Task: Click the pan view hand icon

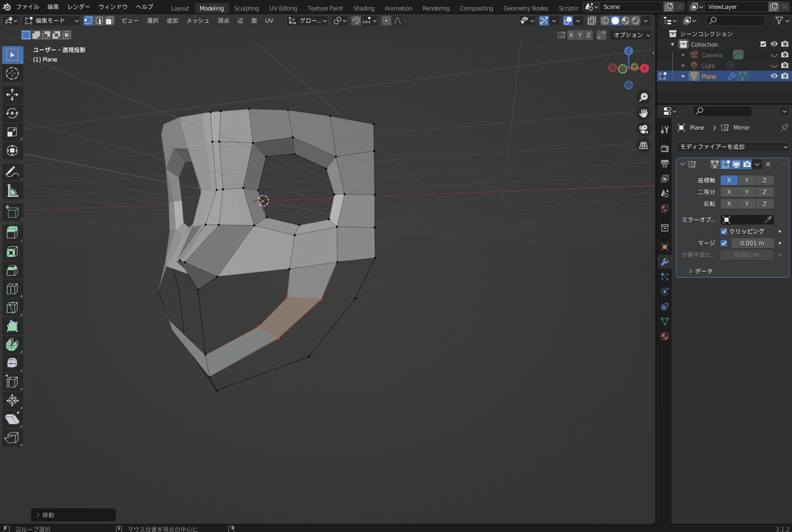Action: (x=643, y=113)
